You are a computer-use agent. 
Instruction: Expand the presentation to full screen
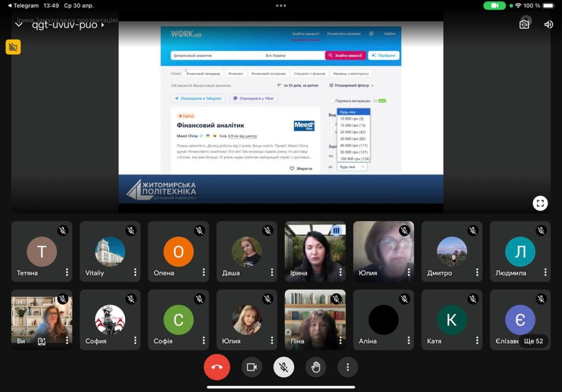[540, 203]
